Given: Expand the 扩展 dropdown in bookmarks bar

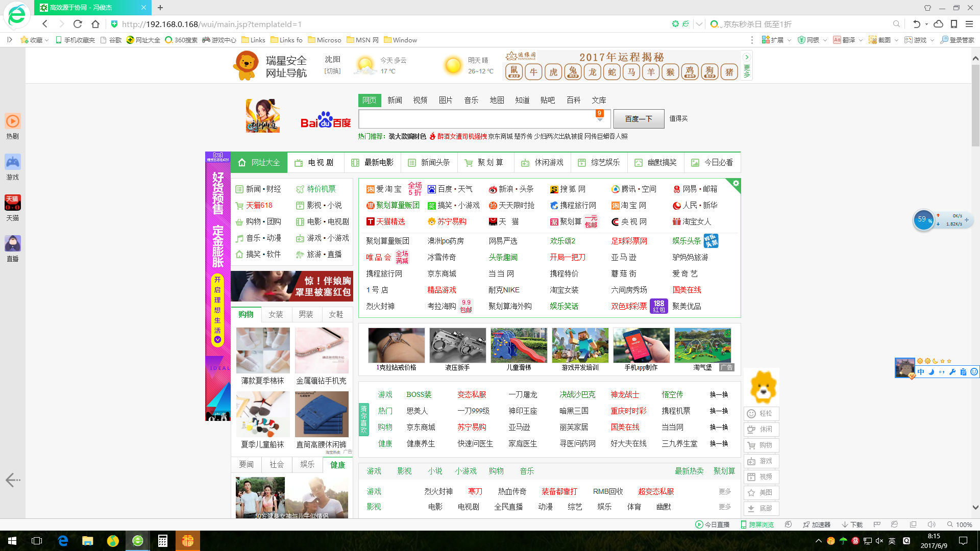Looking at the screenshot, I should tap(789, 40).
